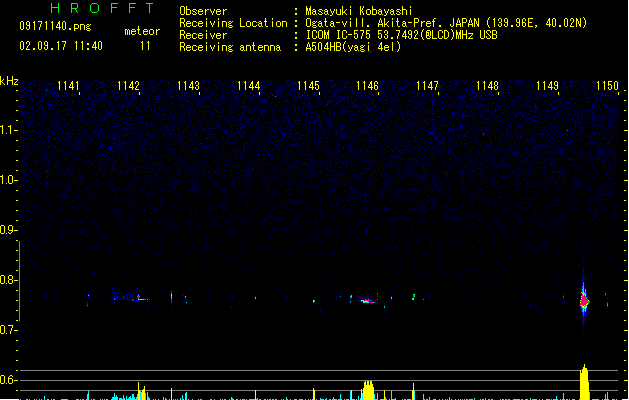Click the 1142 time axis label
The width and height of the screenshot is (629, 400).
[x=128, y=86]
